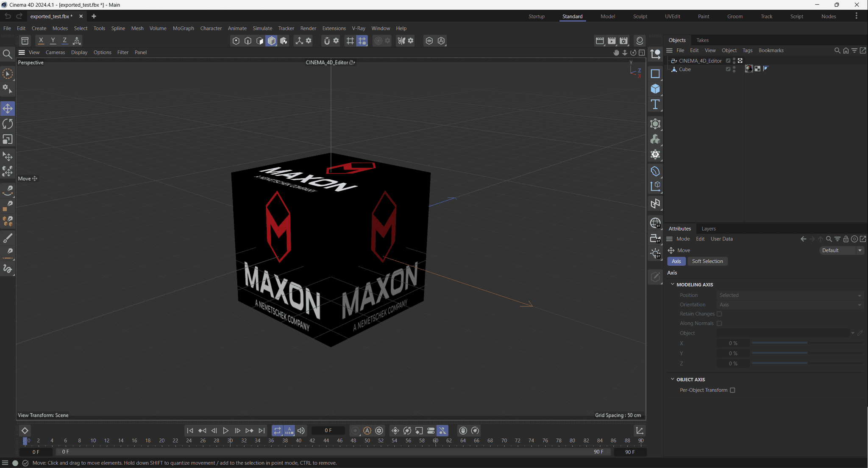Click Render View clapperboard icon
The width and height of the screenshot is (868, 468).
600,41
